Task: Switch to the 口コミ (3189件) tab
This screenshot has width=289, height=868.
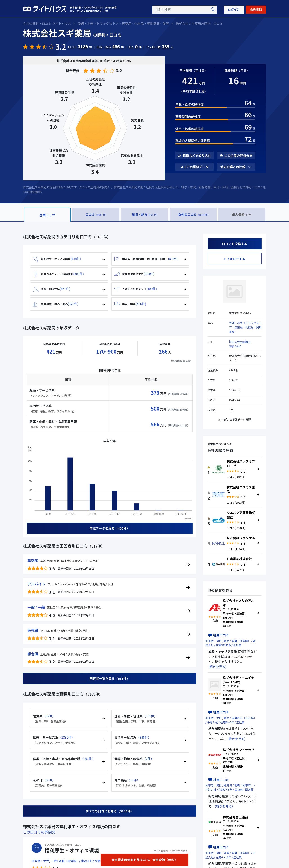Action: pos(96,215)
